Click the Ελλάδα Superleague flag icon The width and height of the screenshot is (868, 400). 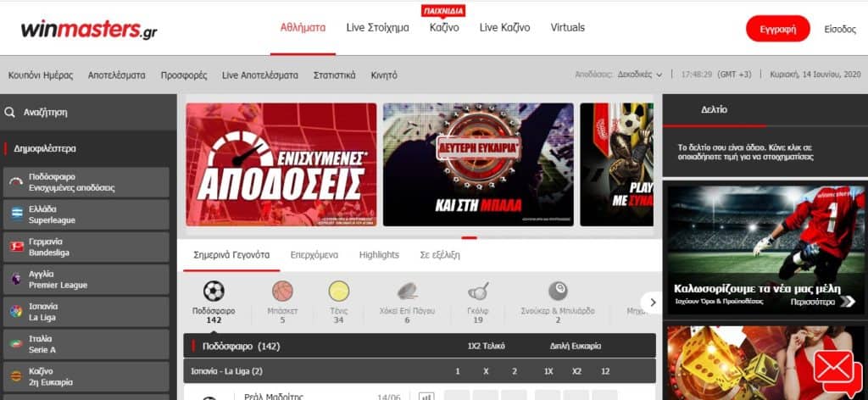[x=17, y=214]
